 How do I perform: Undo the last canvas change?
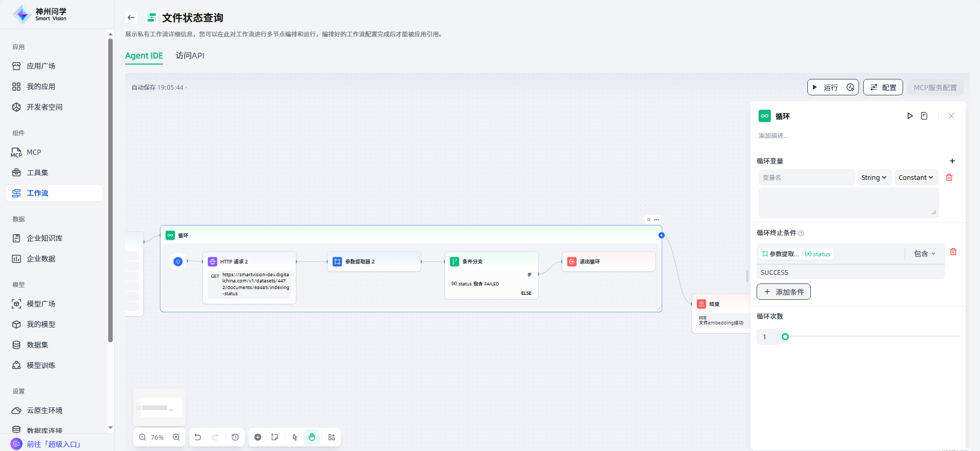click(198, 437)
